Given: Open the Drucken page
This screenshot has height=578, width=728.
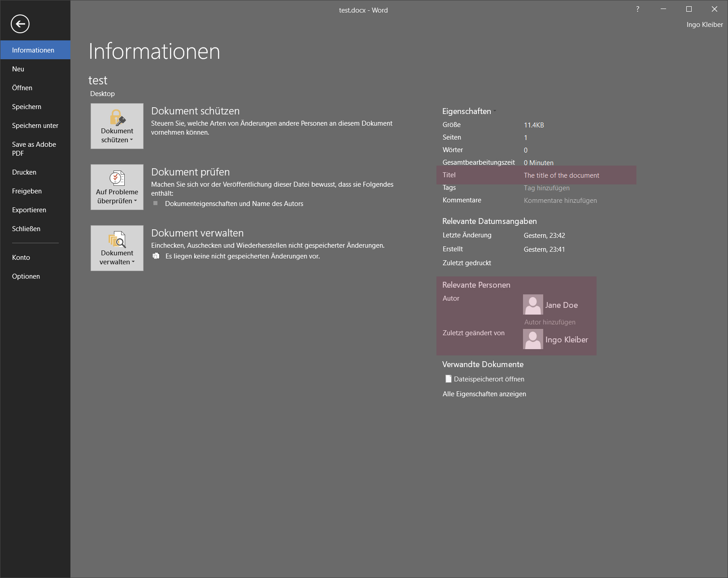Looking at the screenshot, I should click(35, 172).
